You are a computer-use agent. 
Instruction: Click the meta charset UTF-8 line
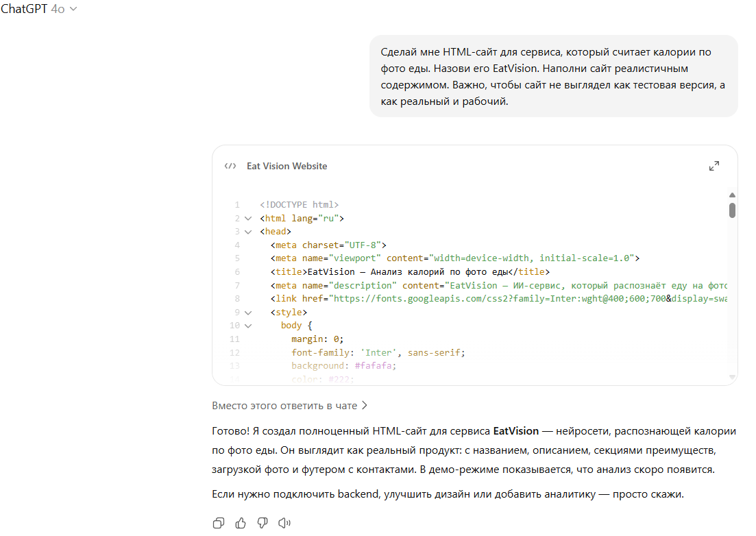coord(328,245)
